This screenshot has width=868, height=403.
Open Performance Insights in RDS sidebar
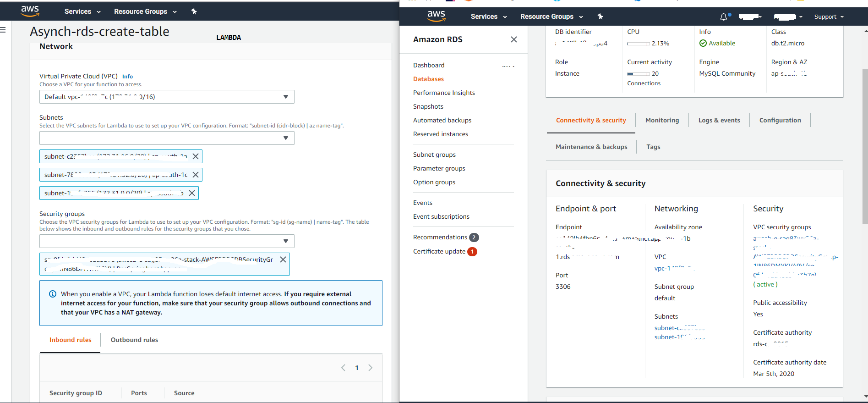(444, 93)
